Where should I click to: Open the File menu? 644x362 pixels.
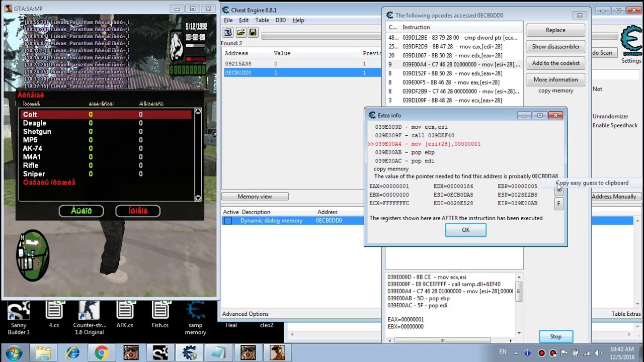tap(228, 20)
